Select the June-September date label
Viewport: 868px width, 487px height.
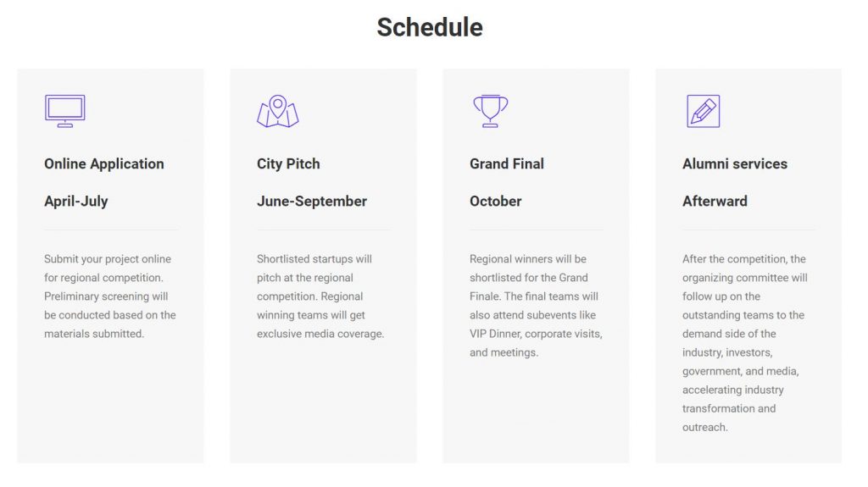tap(312, 202)
